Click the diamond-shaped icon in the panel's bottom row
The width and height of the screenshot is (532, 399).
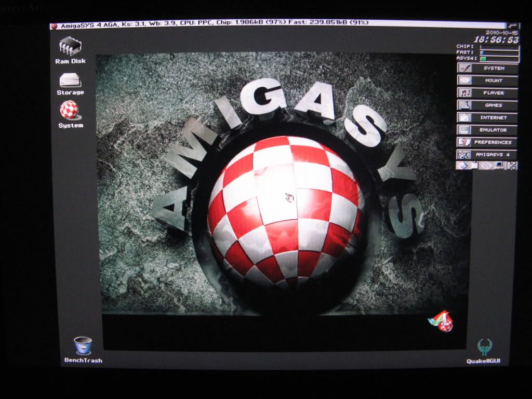click(x=463, y=165)
